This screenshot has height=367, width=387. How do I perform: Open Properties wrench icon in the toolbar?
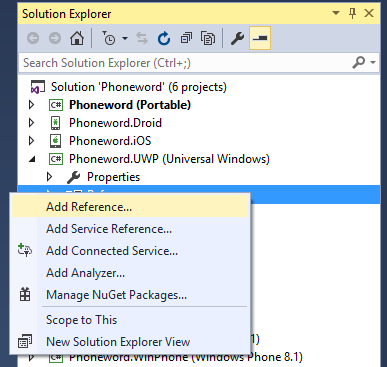(237, 38)
